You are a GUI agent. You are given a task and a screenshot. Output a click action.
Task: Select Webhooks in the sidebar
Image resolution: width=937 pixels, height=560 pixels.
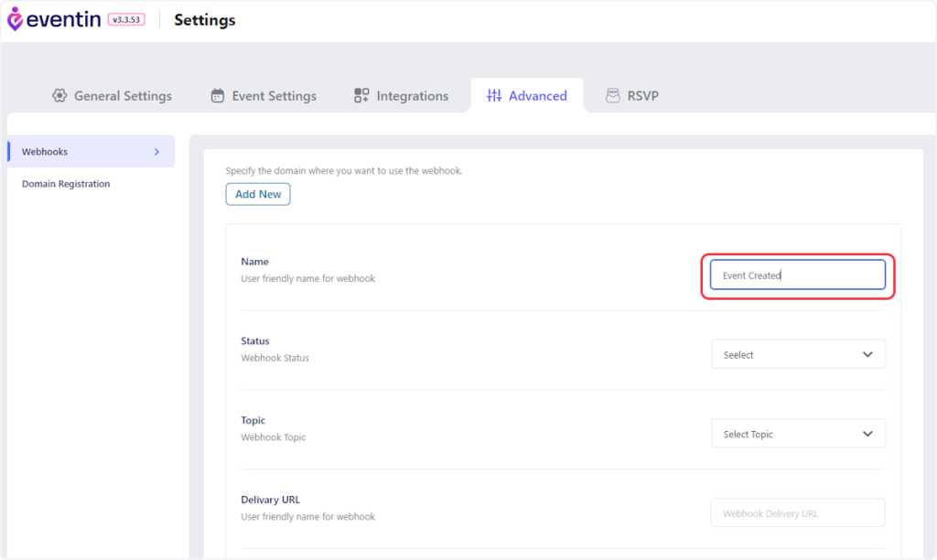46,152
